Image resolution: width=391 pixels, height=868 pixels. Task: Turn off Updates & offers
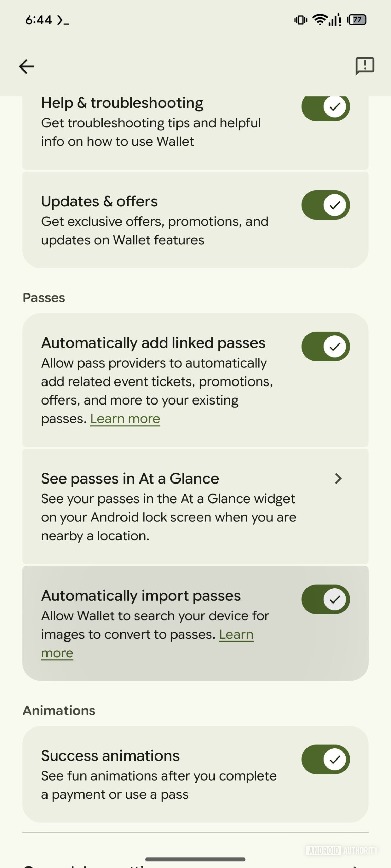point(325,205)
